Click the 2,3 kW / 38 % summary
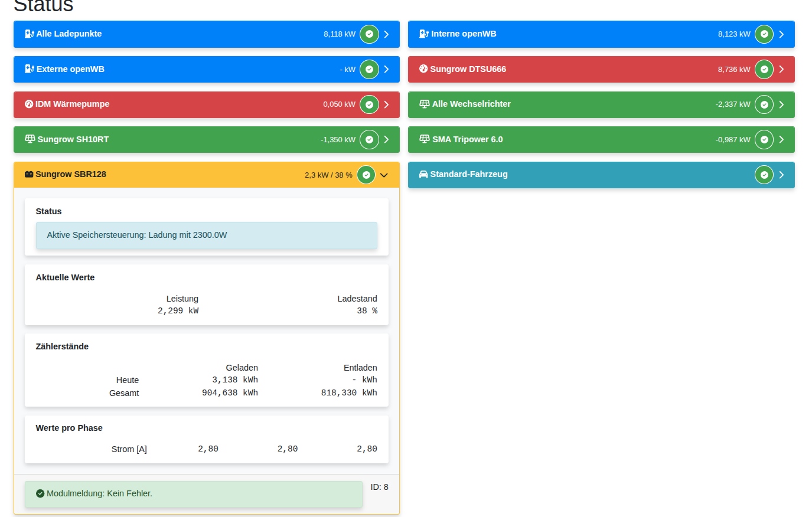Screen dimensions: 812x517 pyautogui.click(x=328, y=175)
